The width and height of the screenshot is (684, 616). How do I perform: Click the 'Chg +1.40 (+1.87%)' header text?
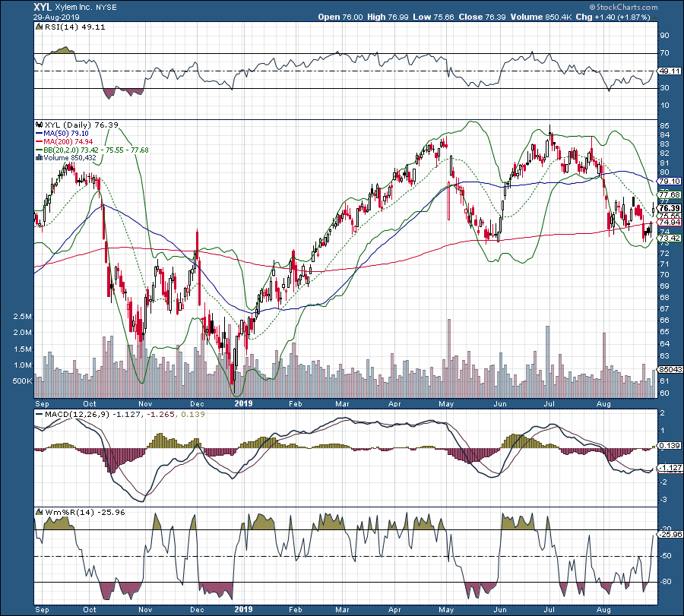point(613,17)
